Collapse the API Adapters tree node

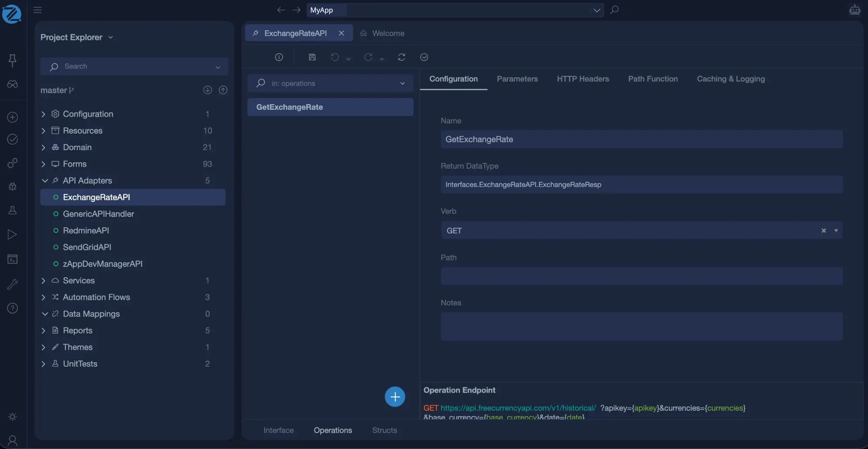[44, 180]
